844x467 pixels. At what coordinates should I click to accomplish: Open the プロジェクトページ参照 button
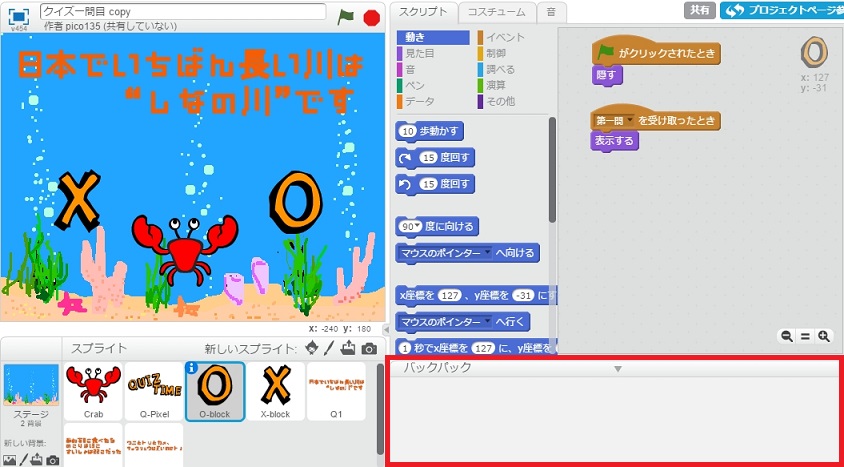(782, 10)
